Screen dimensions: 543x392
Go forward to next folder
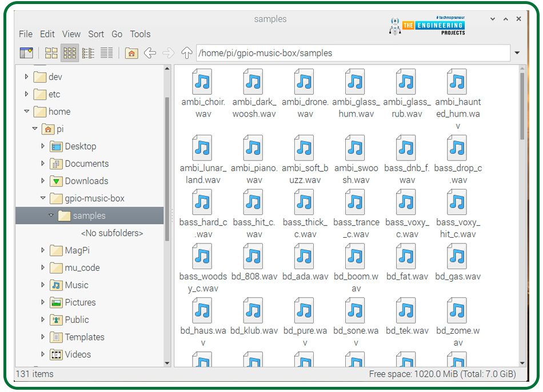click(x=168, y=53)
